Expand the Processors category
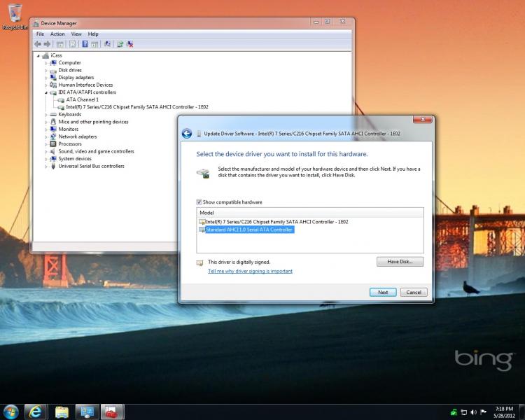This screenshot has width=525, height=420. pos(46,144)
